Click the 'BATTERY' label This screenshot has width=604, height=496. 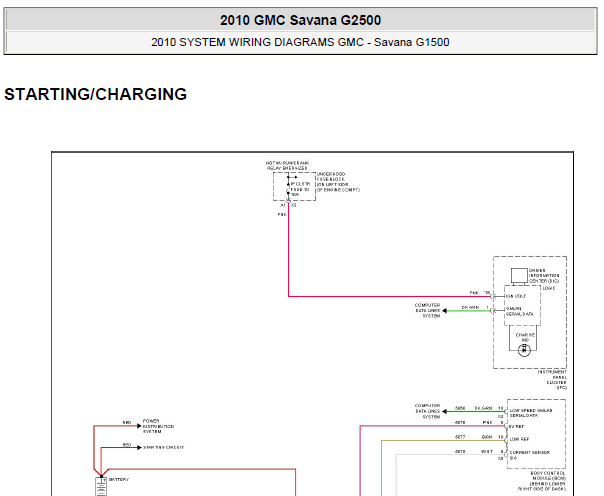[x=119, y=479]
